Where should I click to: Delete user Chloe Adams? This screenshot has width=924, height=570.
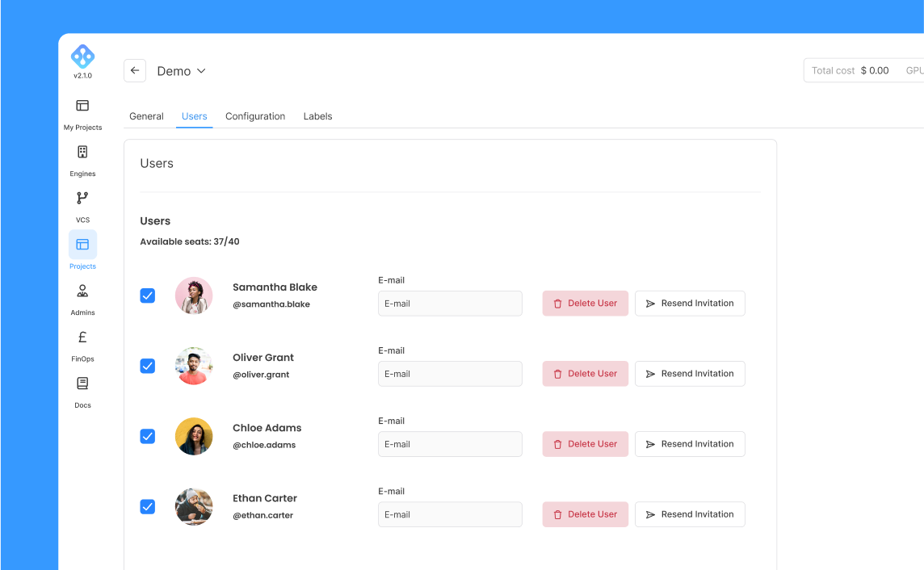pyautogui.click(x=585, y=444)
